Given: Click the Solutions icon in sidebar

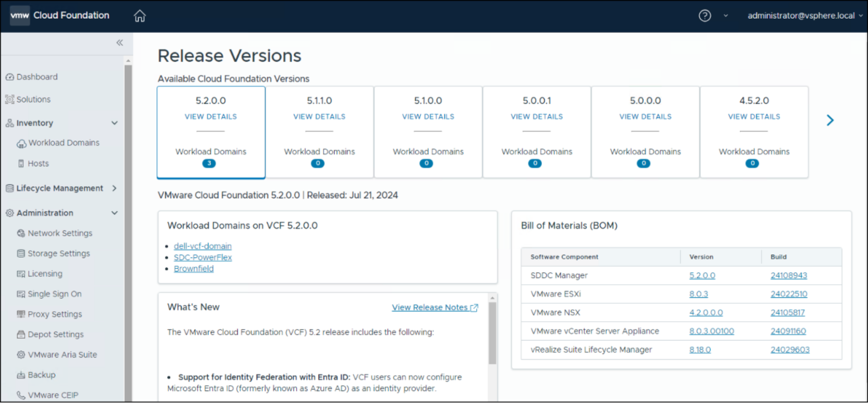Looking at the screenshot, I should [10, 100].
